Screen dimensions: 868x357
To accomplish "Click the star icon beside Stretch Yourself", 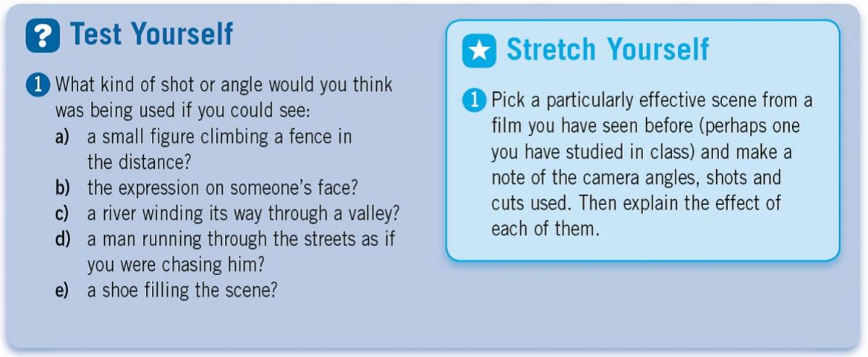I will pyautogui.click(x=480, y=51).
